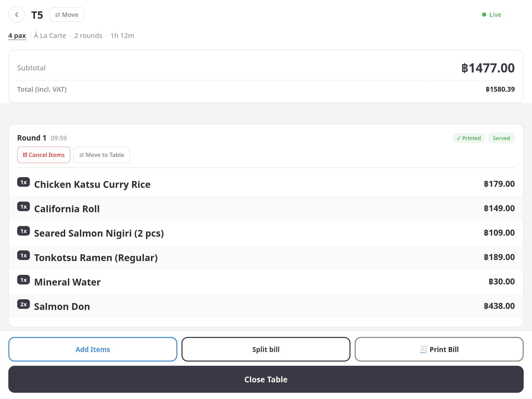Click Cancel Items in Round 1
532x399 pixels.
(44, 155)
